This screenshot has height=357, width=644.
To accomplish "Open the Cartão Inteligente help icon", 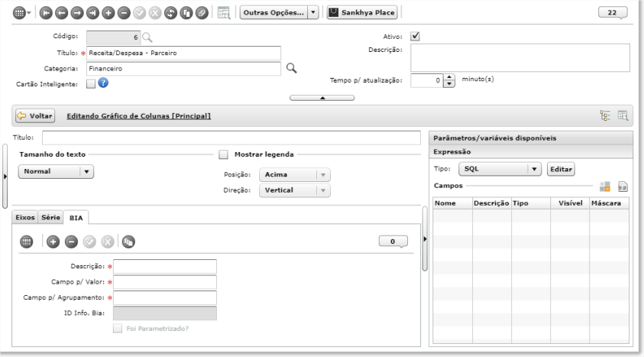I will point(103,83).
